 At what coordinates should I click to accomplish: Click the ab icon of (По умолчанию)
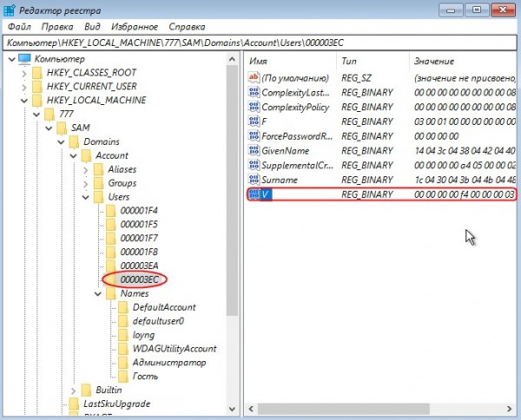point(254,78)
